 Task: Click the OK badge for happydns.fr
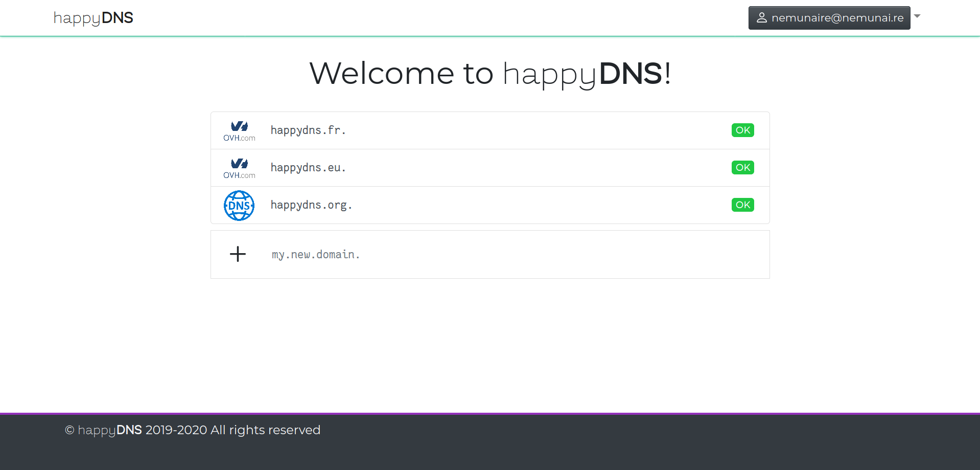point(742,130)
